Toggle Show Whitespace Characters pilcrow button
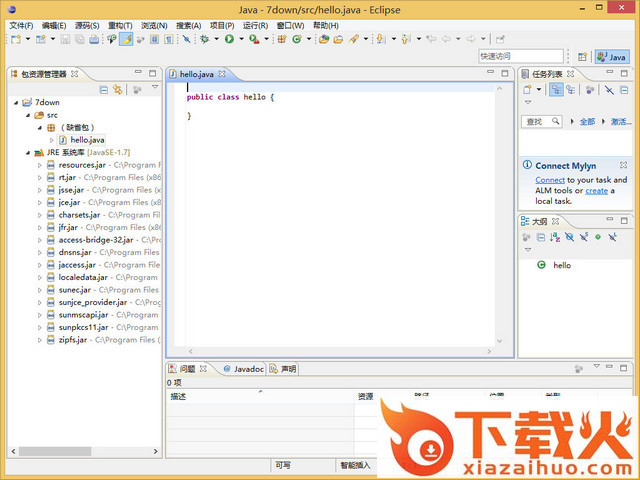This screenshot has height=480, width=640. [x=169, y=39]
